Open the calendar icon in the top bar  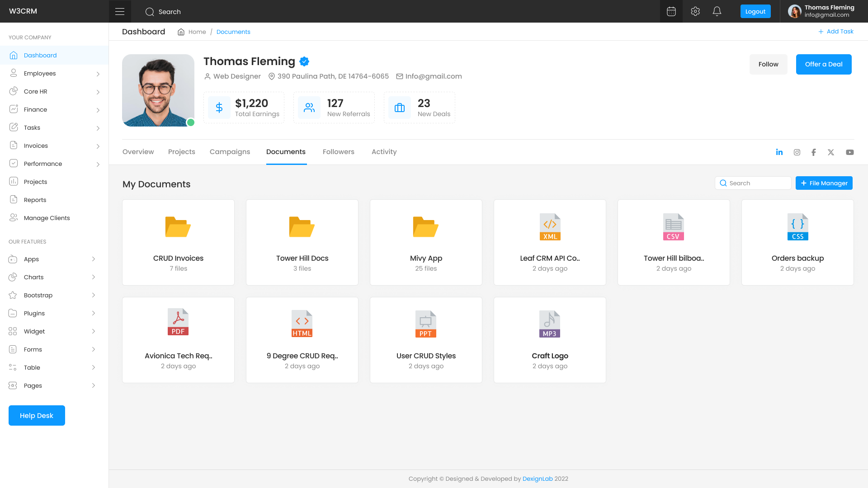pyautogui.click(x=671, y=11)
